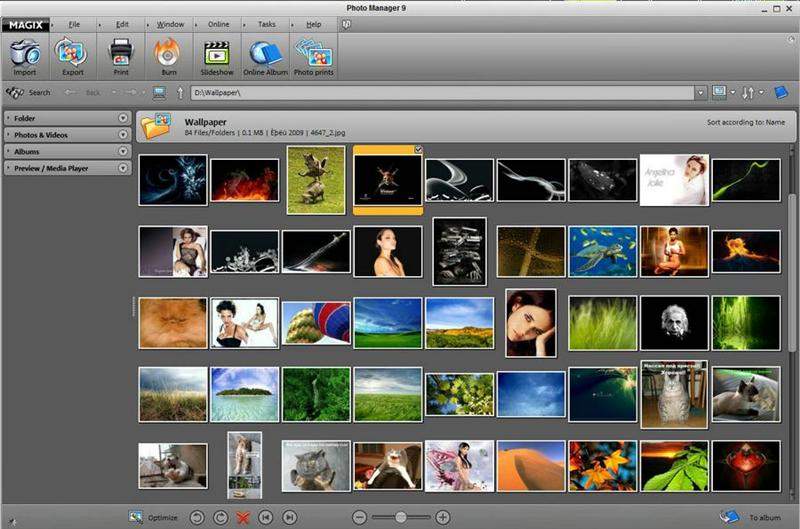Expand the Preview / Media Player panel

(x=123, y=168)
